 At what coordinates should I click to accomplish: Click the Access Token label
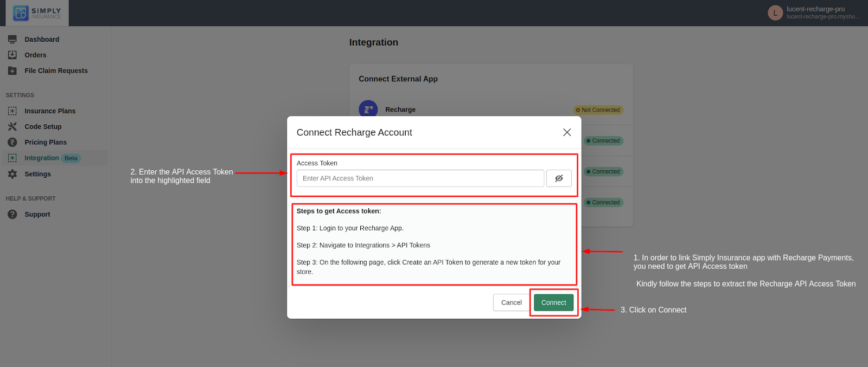317,163
